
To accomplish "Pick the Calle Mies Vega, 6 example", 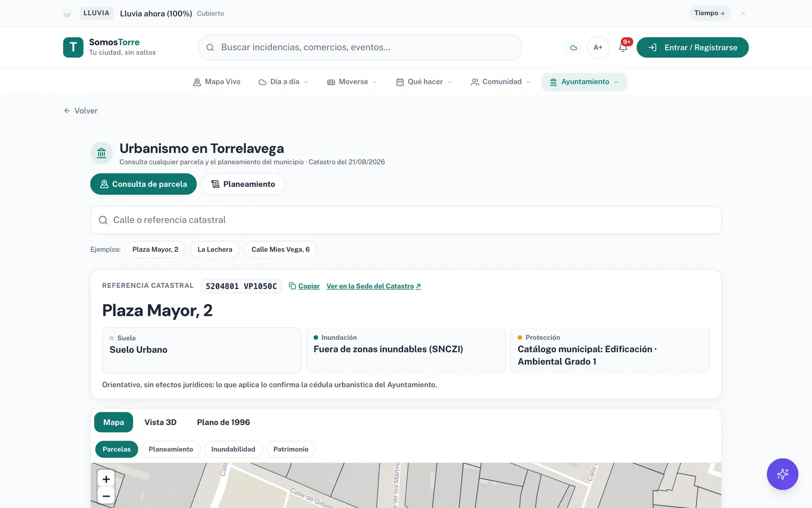I will point(280,249).
